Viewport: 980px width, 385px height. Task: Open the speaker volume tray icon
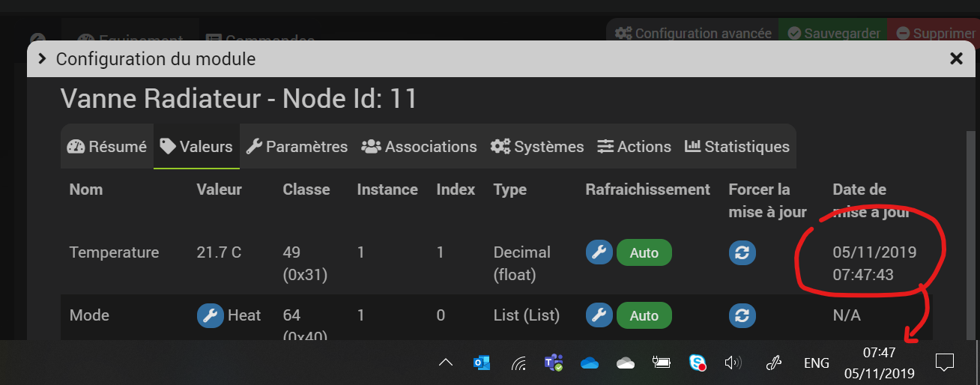click(733, 363)
